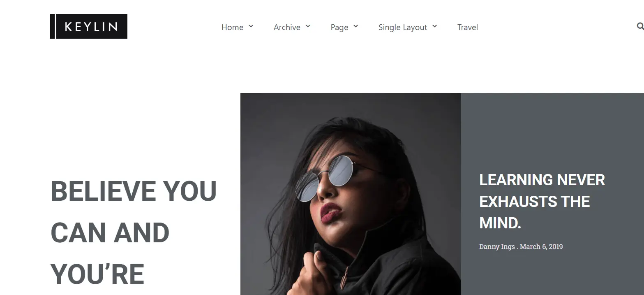This screenshot has width=644, height=295.
Task: Choose the Single Layout menu item
Action: click(x=403, y=27)
